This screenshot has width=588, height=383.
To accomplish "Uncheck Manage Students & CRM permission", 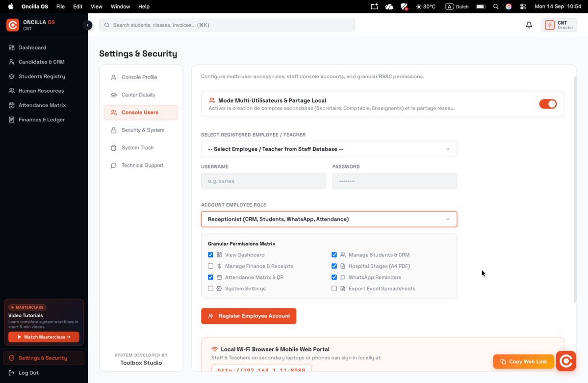I will [334, 254].
